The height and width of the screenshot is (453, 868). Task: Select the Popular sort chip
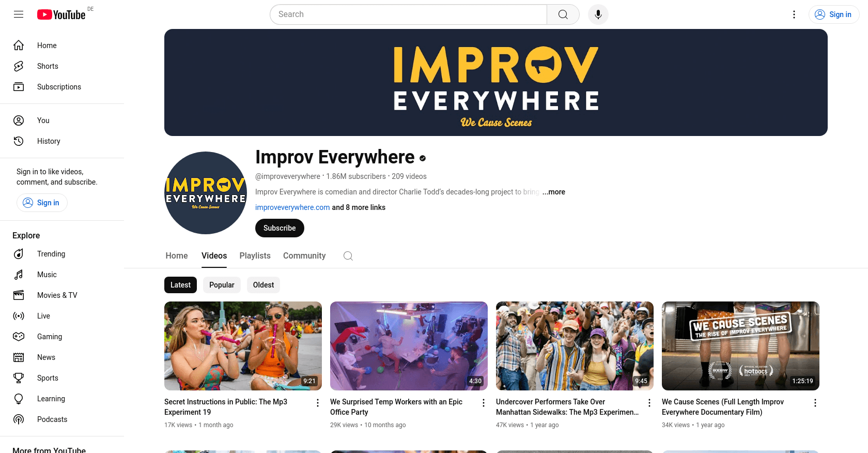[x=222, y=285]
